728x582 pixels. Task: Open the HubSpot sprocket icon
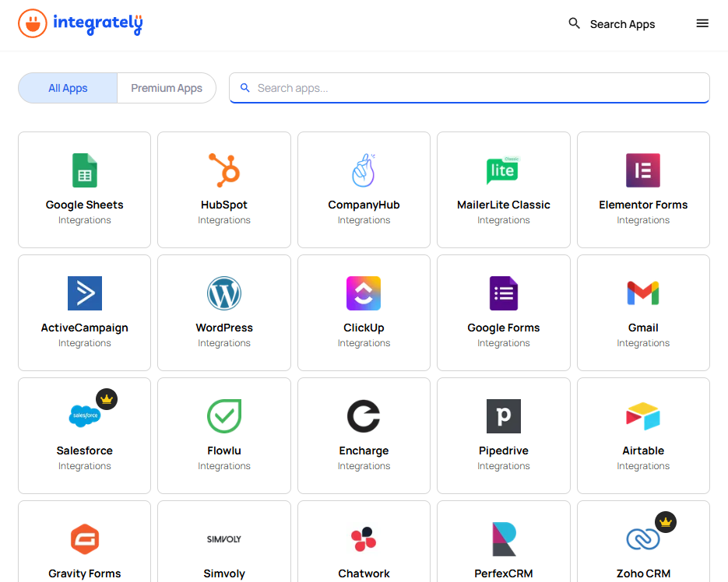(224, 170)
